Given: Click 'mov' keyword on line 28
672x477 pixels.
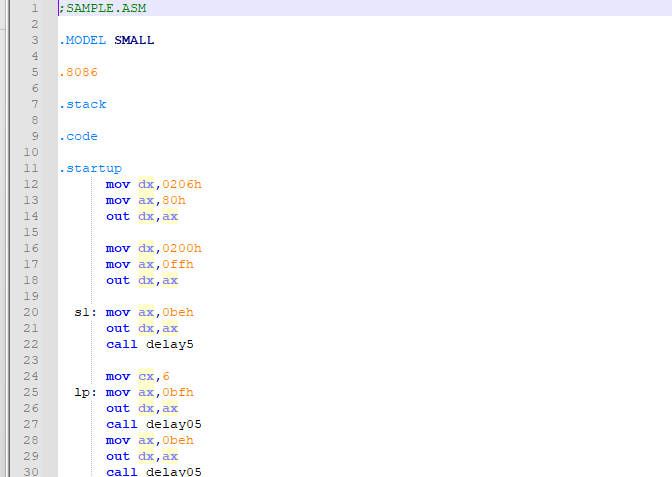Looking at the screenshot, I should (118, 441).
